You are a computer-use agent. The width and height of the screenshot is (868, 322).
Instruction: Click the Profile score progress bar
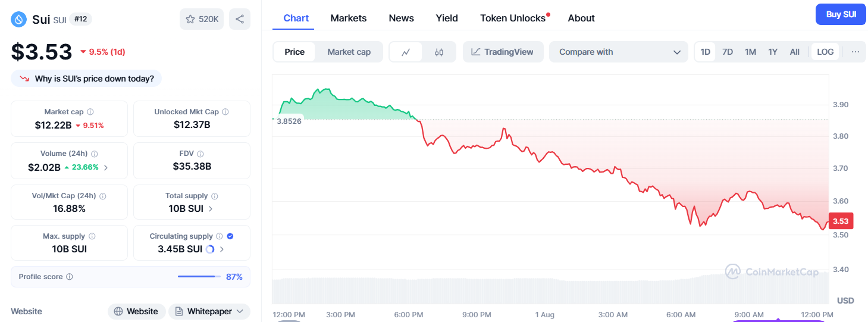coord(199,277)
